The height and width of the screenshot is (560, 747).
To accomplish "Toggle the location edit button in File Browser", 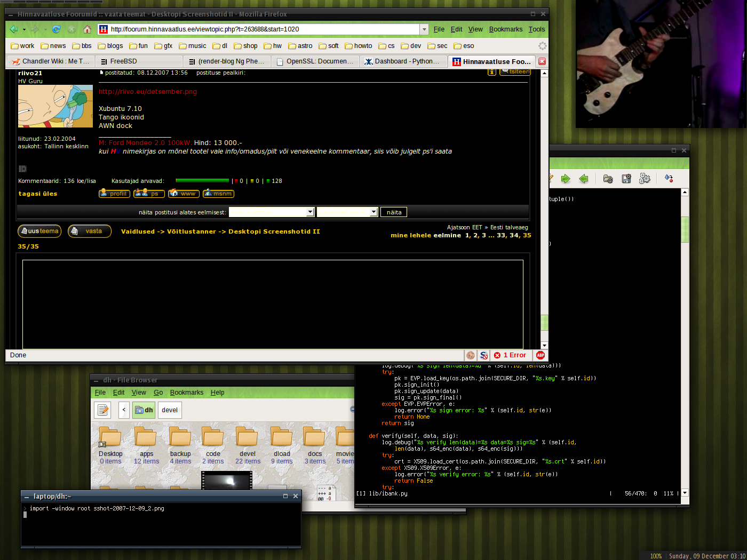I will [102, 410].
